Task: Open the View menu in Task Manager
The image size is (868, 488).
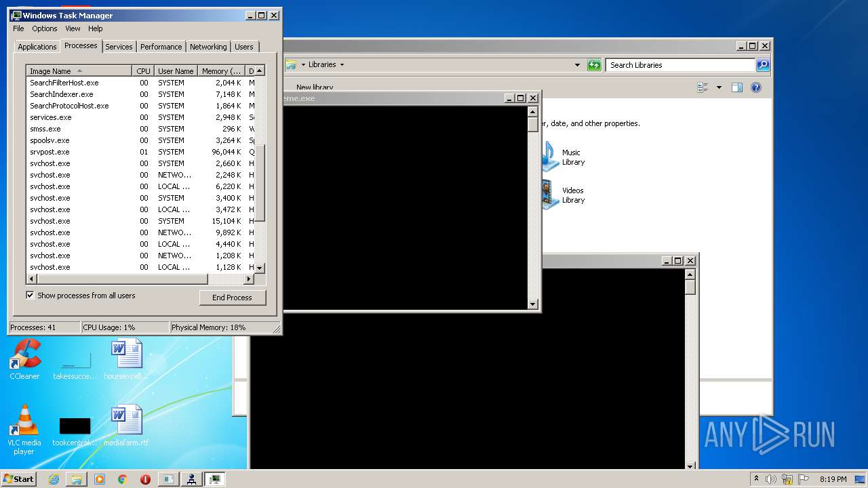Action: point(73,28)
